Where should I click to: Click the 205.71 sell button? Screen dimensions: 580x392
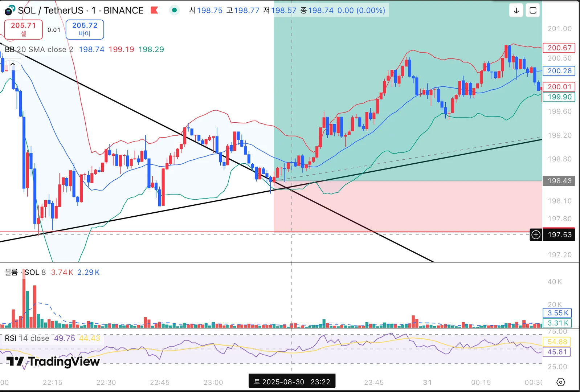pyautogui.click(x=23, y=29)
